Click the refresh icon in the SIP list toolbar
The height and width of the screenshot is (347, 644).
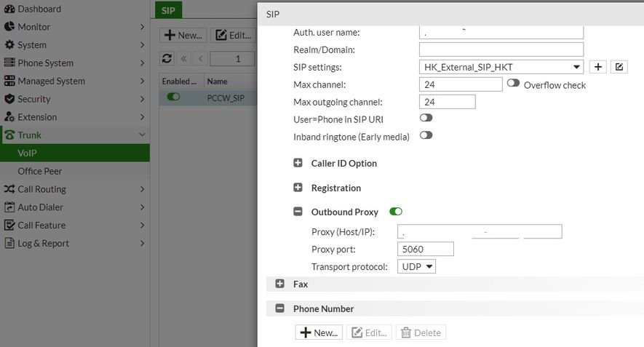pos(167,58)
